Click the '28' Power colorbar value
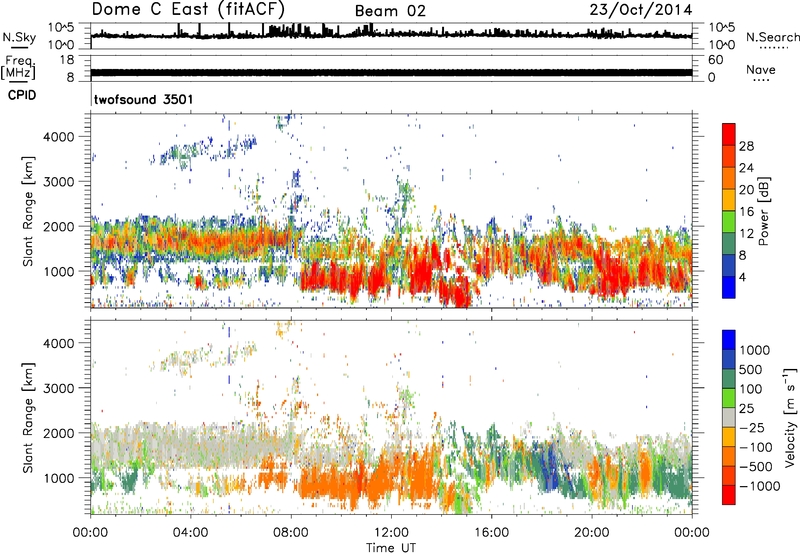The width and height of the screenshot is (800, 554). point(746,146)
